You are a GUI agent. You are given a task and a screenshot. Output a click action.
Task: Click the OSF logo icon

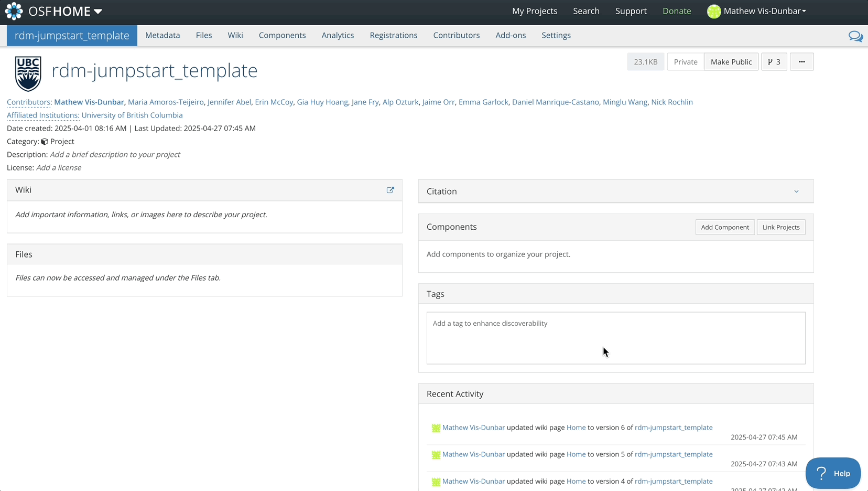pos(14,11)
